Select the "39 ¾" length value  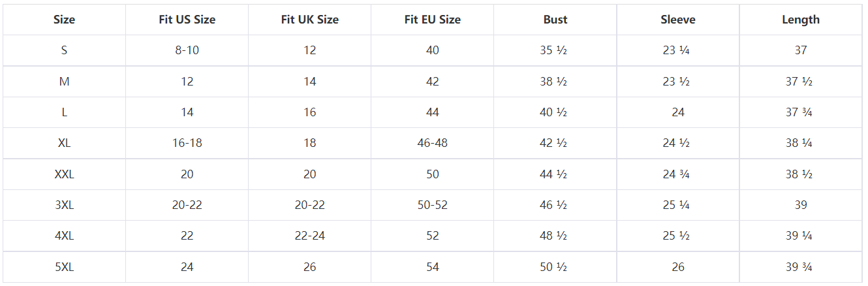800,267
